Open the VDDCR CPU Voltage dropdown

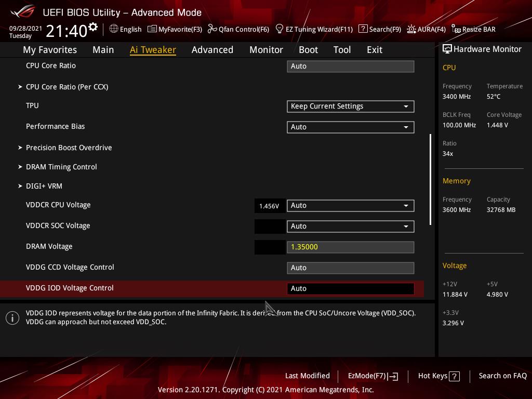pos(350,205)
